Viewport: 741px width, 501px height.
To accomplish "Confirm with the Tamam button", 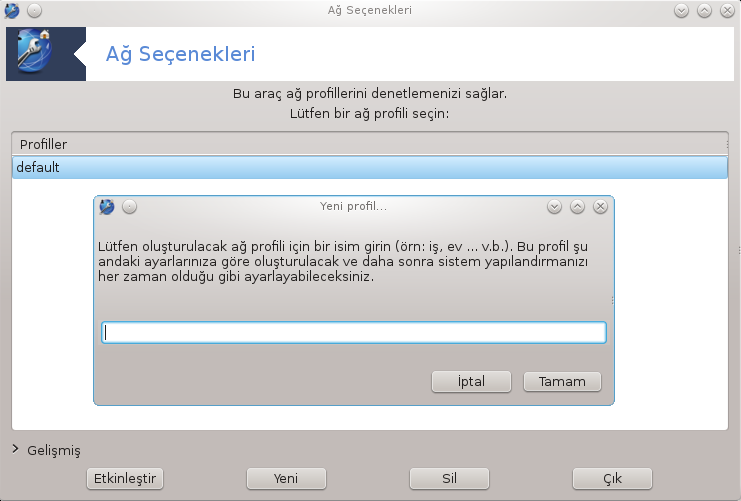I will click(562, 381).
